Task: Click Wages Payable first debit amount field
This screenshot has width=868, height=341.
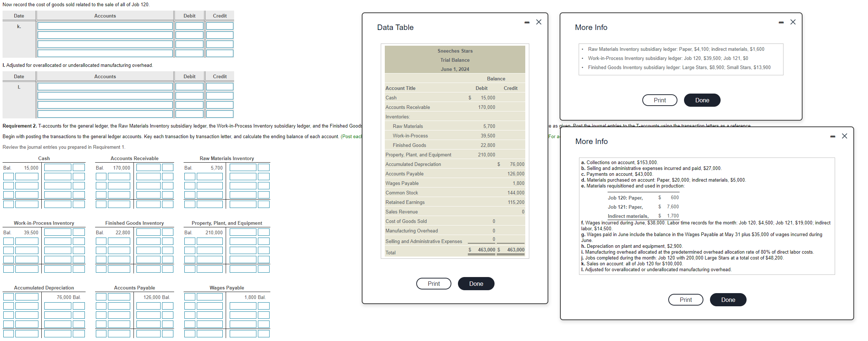Action: 210,297
